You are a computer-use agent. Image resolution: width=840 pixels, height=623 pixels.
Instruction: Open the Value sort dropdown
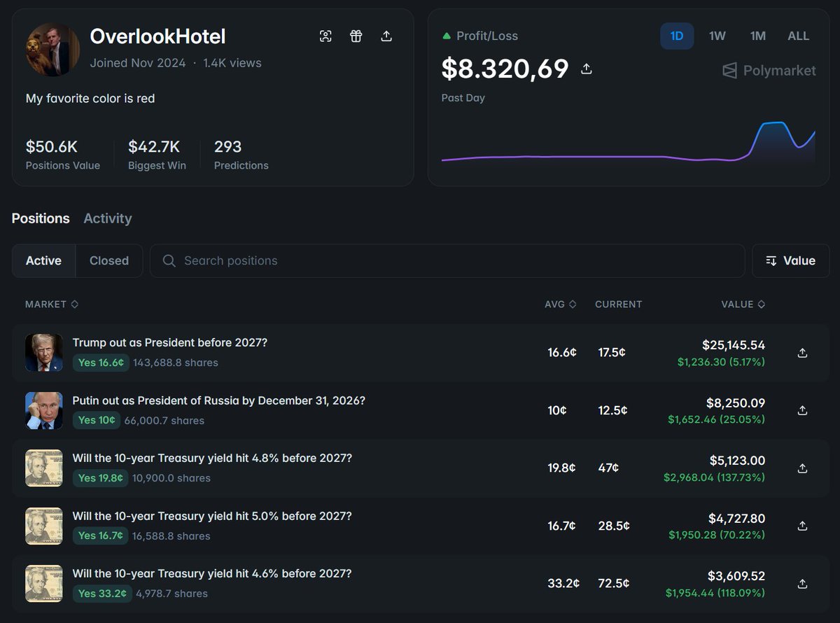(x=790, y=260)
